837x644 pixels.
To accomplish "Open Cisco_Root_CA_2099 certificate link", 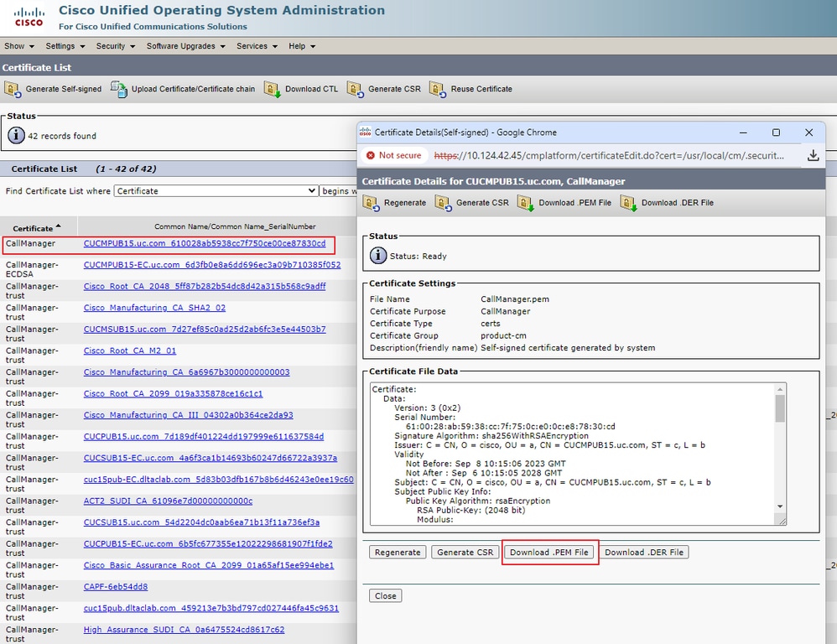I will (173, 394).
